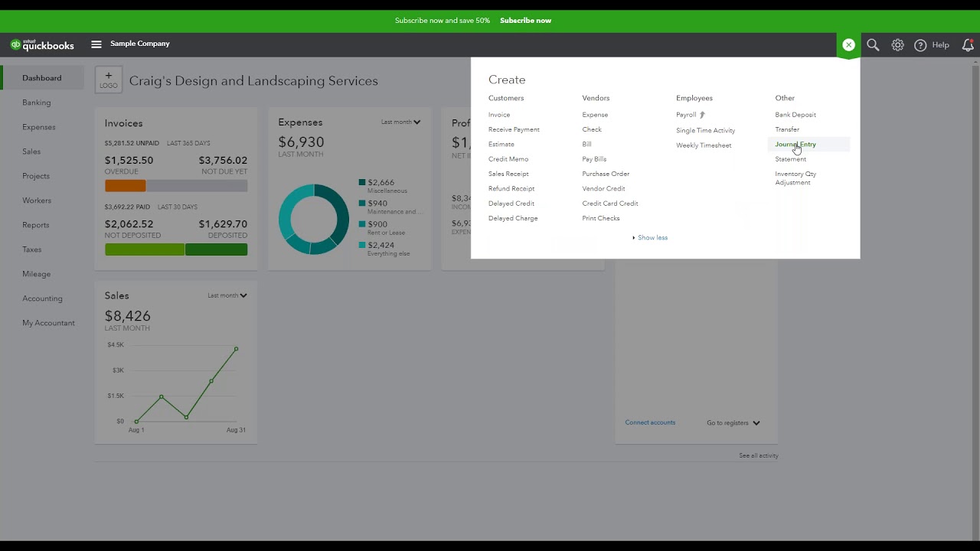Open the notifications bell
Image resolution: width=980 pixels, height=551 pixels.
tap(968, 45)
